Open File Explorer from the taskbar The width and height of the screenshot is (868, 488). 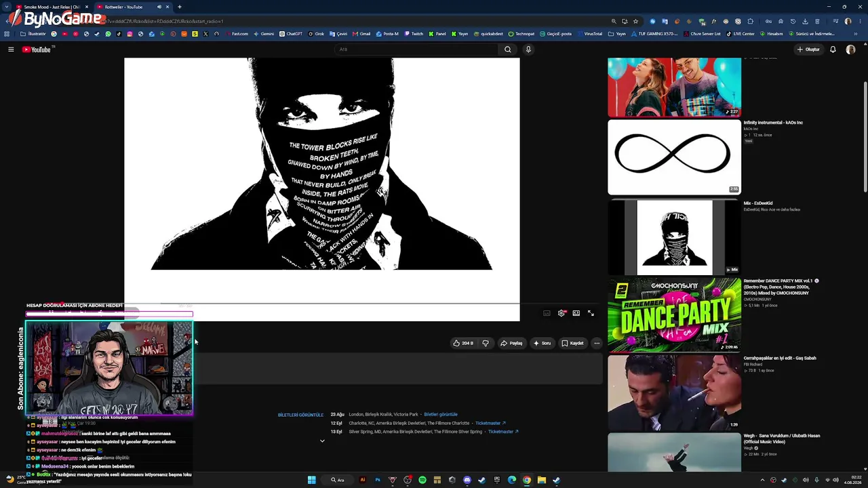coord(542,480)
